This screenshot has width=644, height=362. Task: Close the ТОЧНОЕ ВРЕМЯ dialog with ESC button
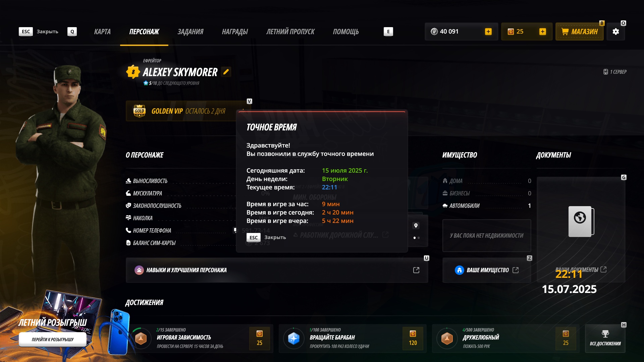(x=254, y=237)
